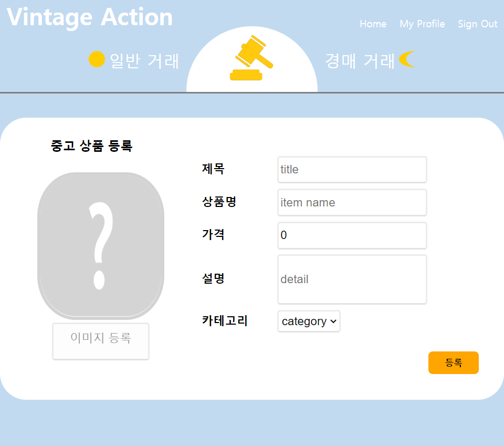The width and height of the screenshot is (504, 446).
Task: Open the category dropdown
Action: coord(309,321)
